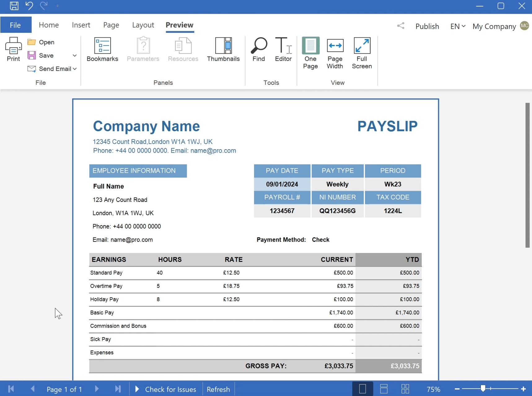The height and width of the screenshot is (396, 532).
Task: Click the Publish button
Action: [427, 26]
